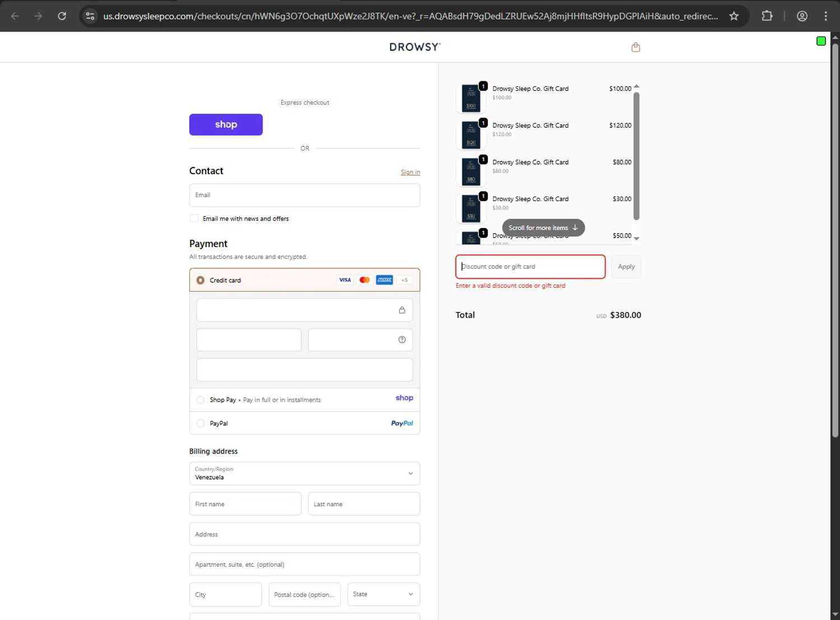Click the security code help icon
The height and width of the screenshot is (620, 840).
[402, 339]
